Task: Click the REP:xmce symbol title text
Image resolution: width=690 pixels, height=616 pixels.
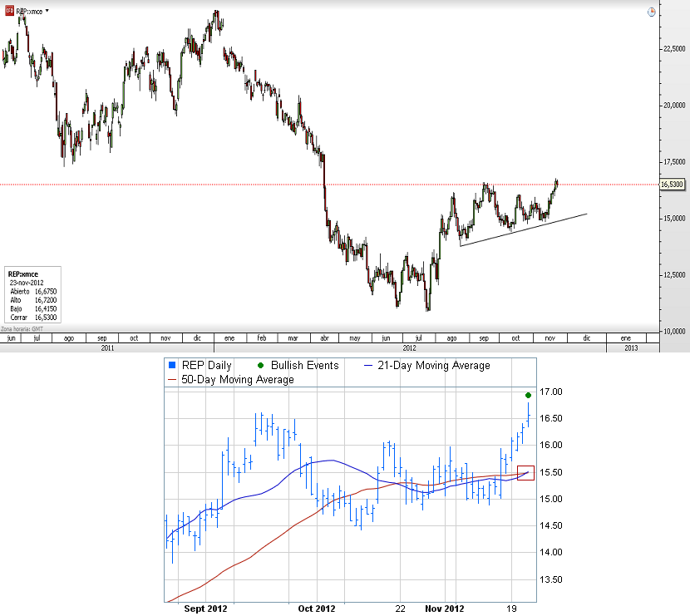Action: [x=29, y=11]
